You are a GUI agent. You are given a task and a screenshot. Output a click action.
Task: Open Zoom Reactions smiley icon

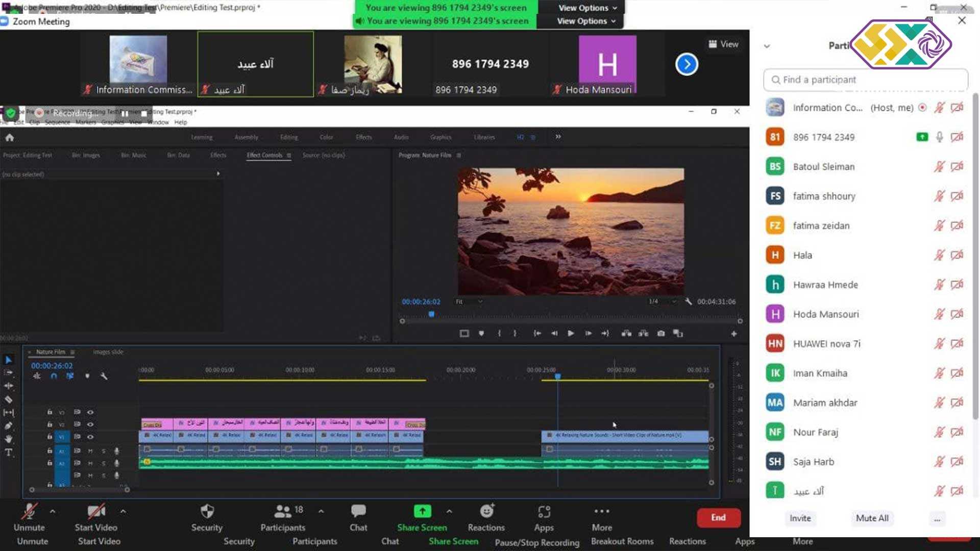487,511
